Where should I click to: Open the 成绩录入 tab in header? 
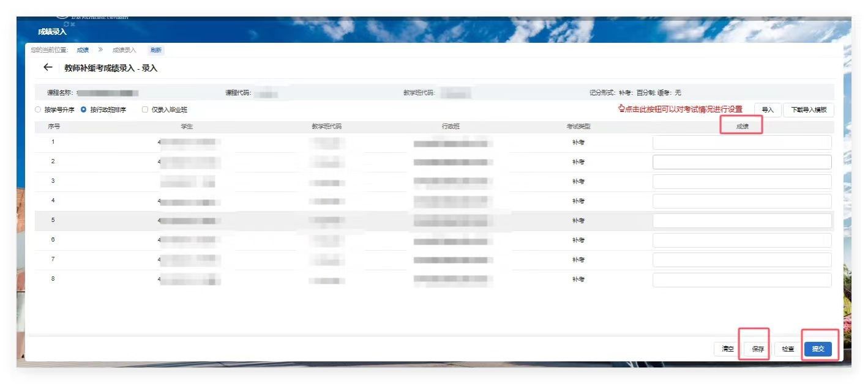[x=52, y=32]
